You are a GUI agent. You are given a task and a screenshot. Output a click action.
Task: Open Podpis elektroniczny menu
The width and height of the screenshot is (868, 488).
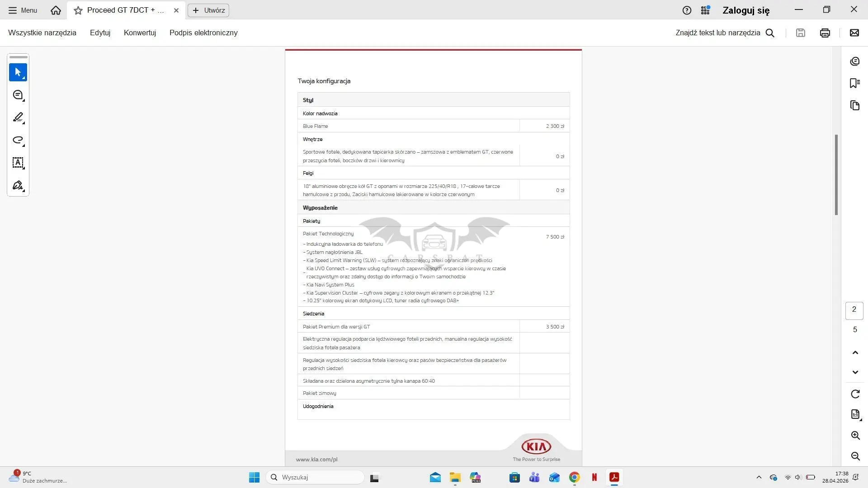(203, 33)
